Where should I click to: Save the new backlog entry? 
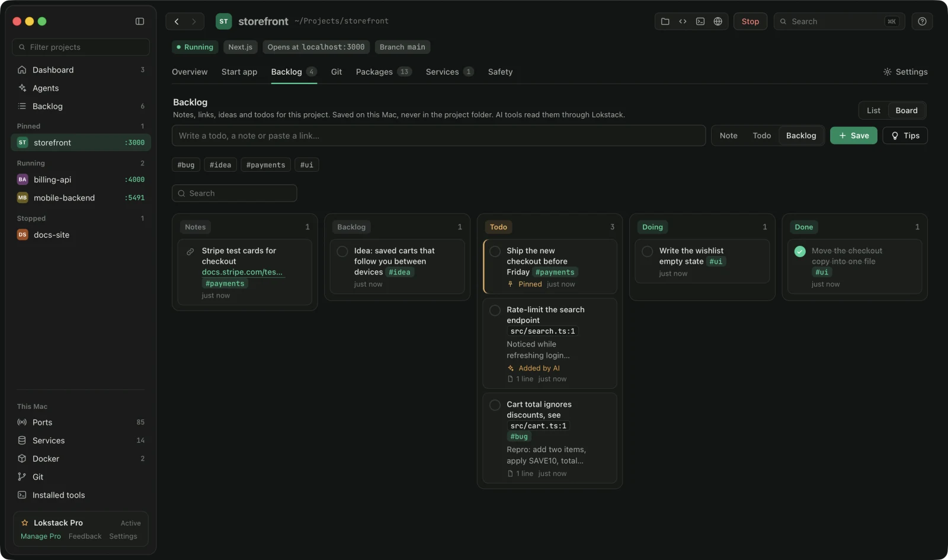[853, 136]
